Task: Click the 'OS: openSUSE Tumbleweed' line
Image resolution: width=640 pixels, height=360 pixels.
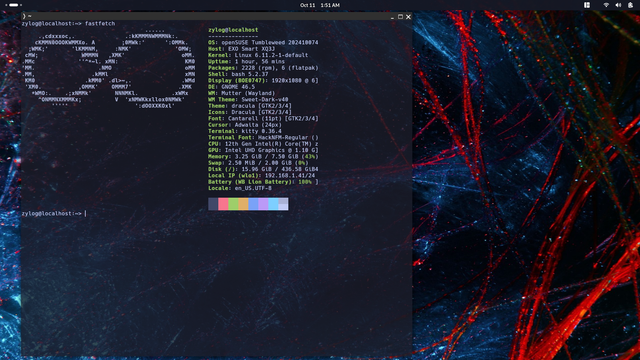Action: pyautogui.click(x=263, y=42)
